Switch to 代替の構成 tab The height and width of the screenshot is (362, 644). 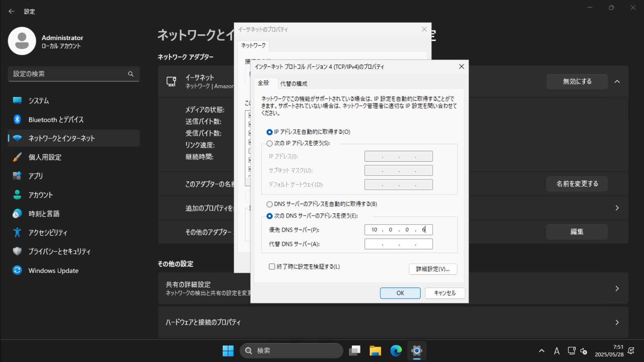tap(294, 84)
